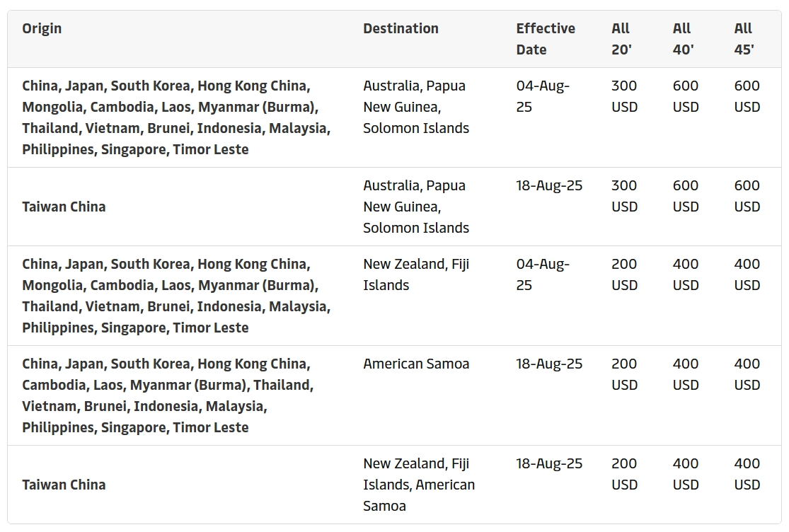Viewport: 789px width, 532px height.
Task: Click destination with Fiji Islands, American Samoa
Action: [x=418, y=485]
